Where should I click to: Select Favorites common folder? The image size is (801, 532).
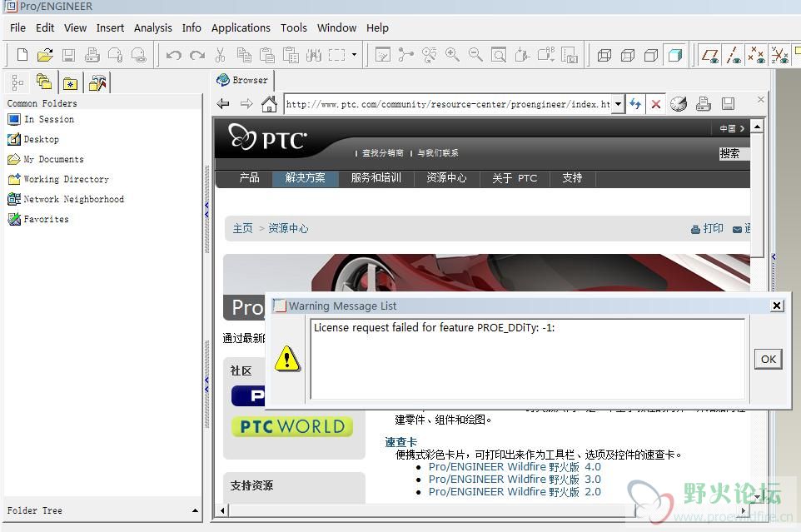[x=38, y=219]
